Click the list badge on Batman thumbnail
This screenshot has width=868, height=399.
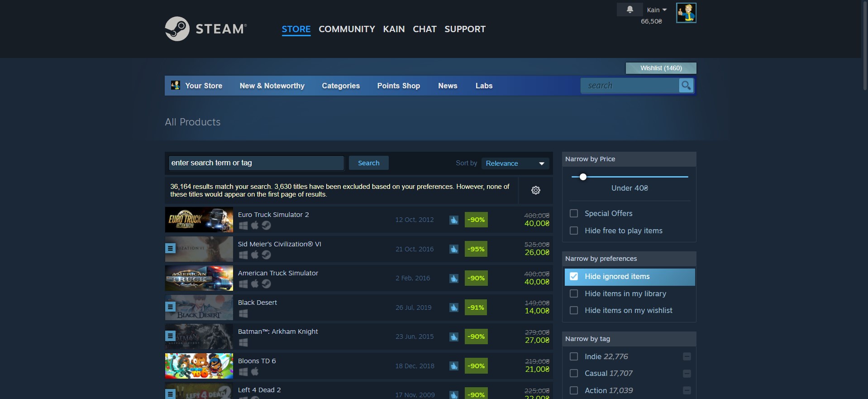click(x=170, y=336)
